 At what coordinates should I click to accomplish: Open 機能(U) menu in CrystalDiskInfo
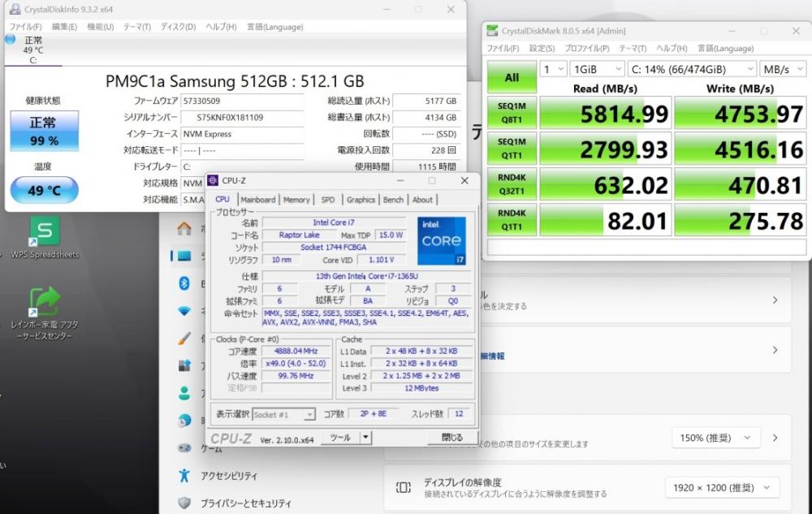[x=101, y=27]
